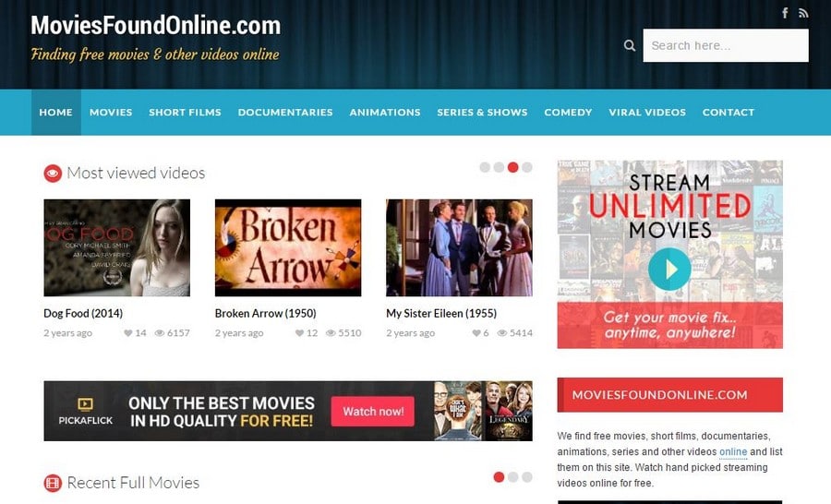Open the Comedy menu item
This screenshot has height=504, width=831.
click(568, 113)
